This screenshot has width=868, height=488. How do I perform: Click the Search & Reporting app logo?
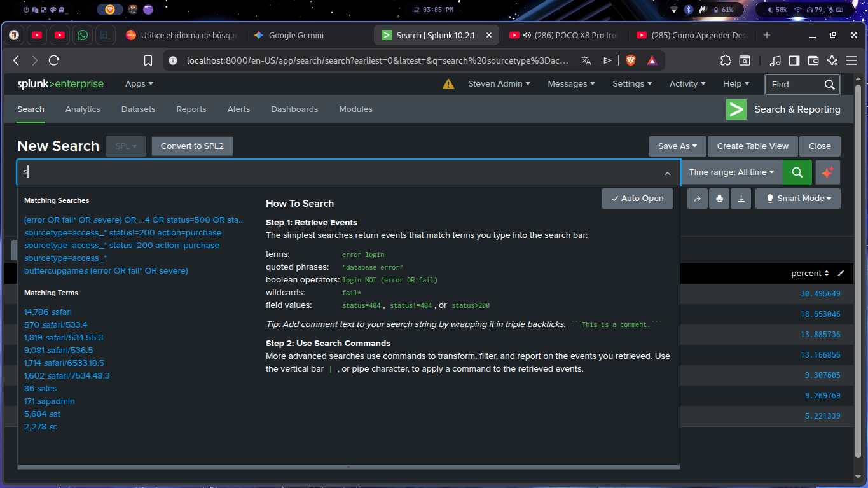[x=736, y=109]
